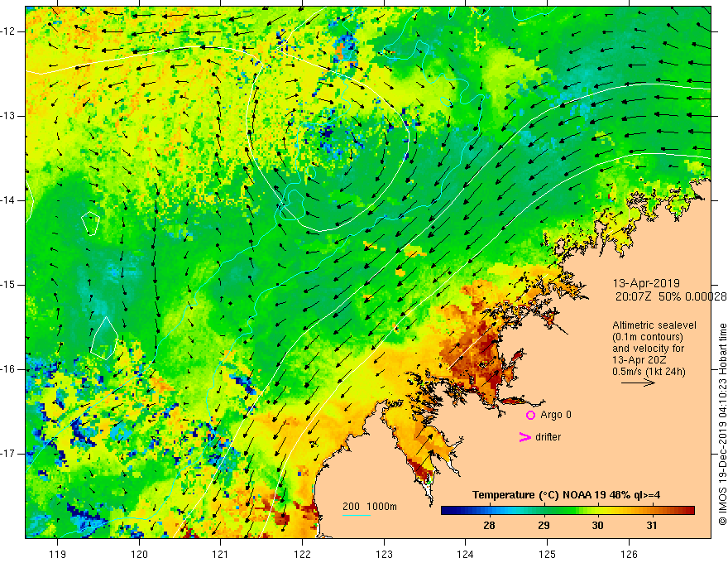Click the 'drifter' legend label
This screenshot has height=563, width=728.
point(548,437)
